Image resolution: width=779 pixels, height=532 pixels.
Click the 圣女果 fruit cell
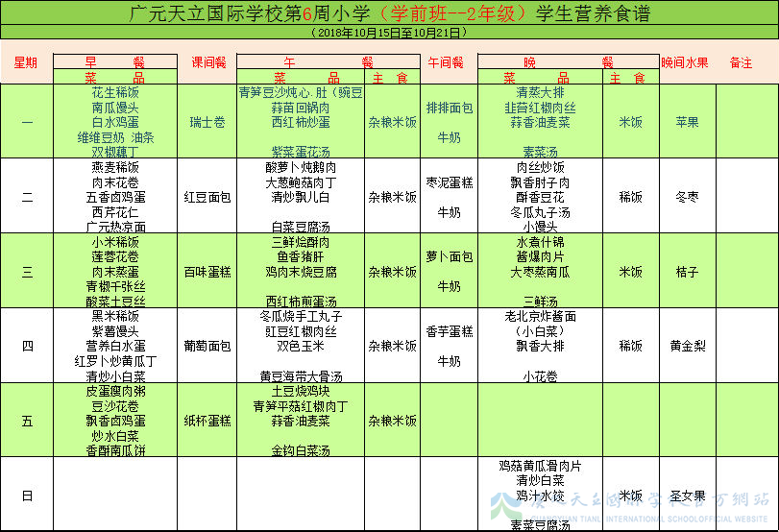[686, 496]
